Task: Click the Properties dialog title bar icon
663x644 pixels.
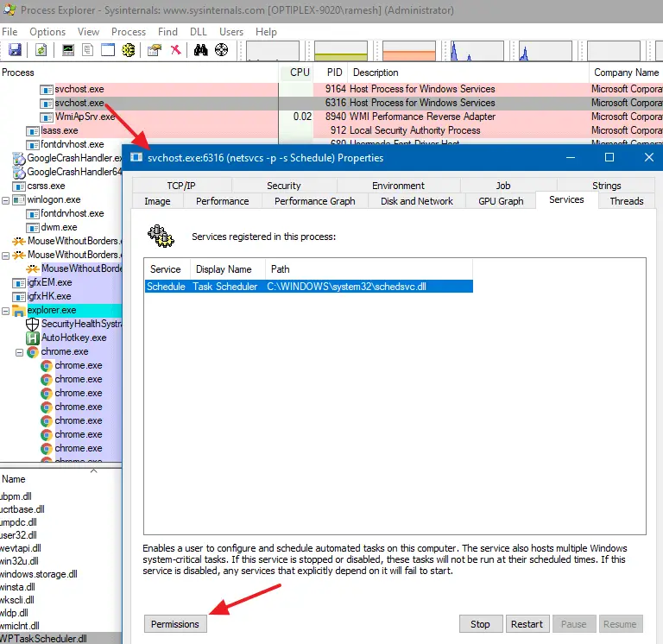Action: click(136, 157)
